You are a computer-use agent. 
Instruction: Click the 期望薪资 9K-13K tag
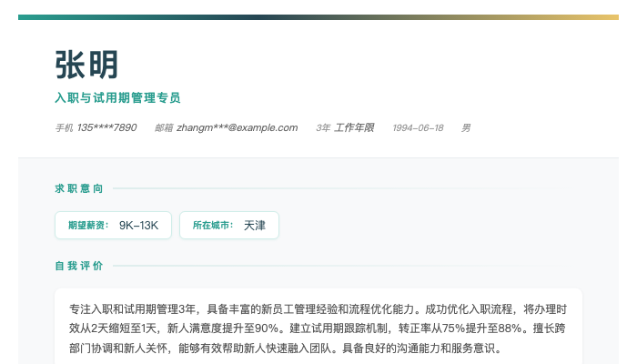(x=114, y=225)
